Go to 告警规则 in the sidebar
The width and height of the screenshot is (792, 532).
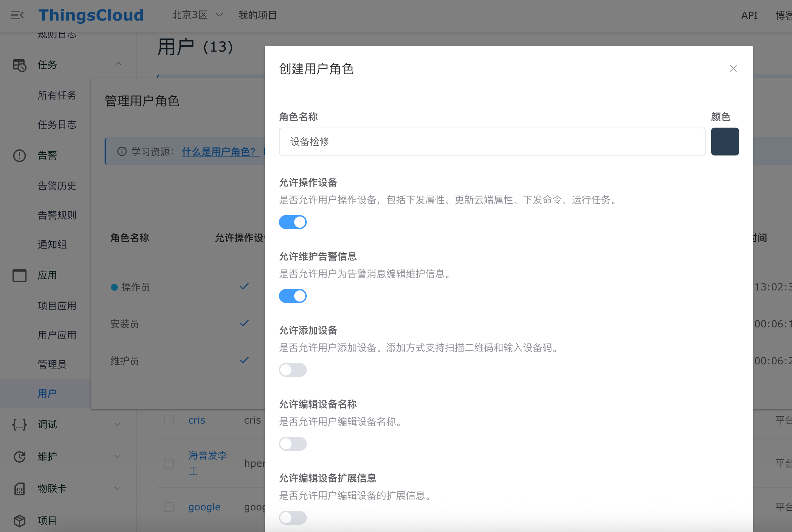coord(57,215)
